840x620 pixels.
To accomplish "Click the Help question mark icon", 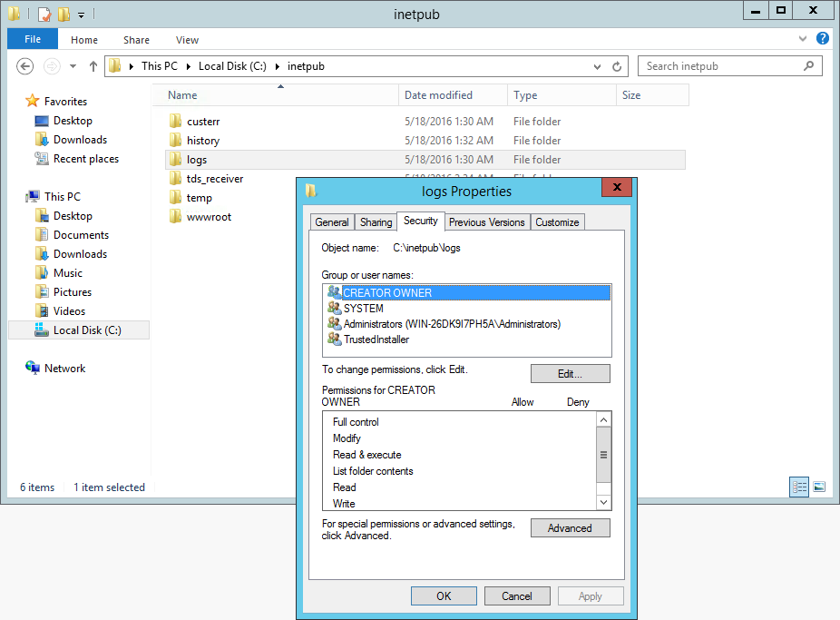I will [822, 39].
